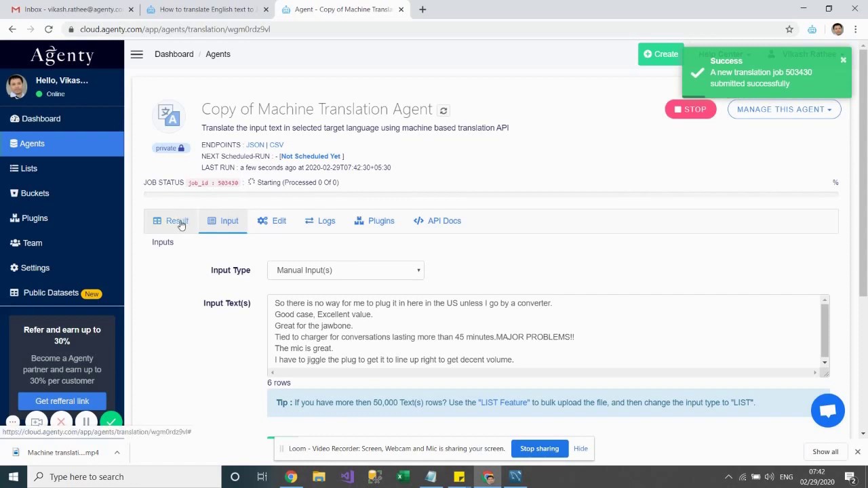Stop sharing the screen via Loom

539,449
